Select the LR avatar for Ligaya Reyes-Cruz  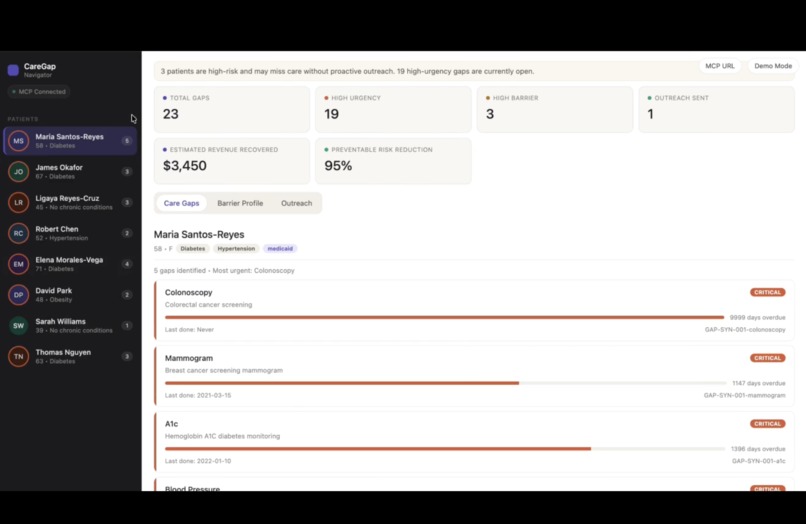19,203
